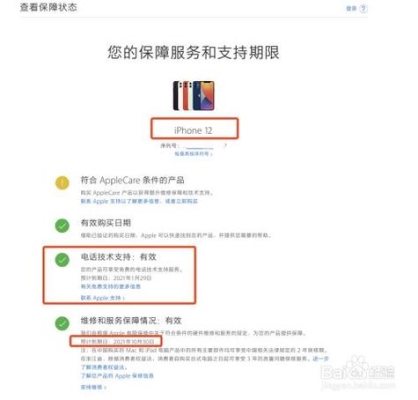Click the 查看保障状态 page header
The image size is (418, 400).
[49, 7]
